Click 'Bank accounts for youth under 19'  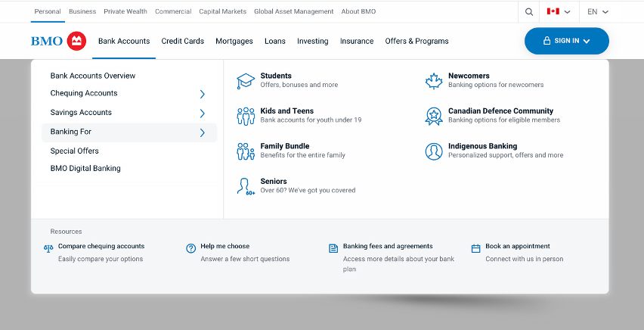pos(311,120)
